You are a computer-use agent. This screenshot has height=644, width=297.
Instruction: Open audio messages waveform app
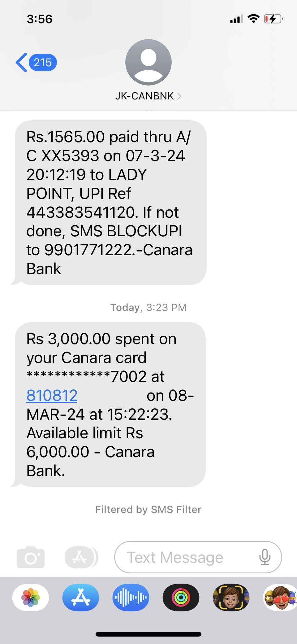tap(131, 598)
